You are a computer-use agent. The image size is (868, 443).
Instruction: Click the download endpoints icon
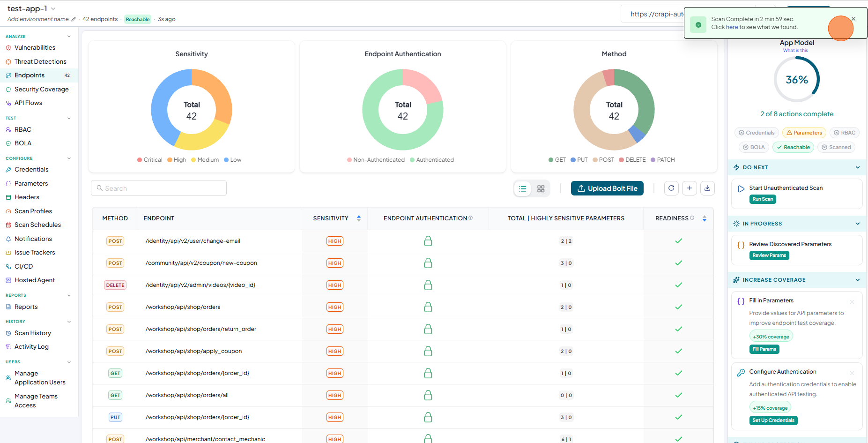[x=707, y=188]
